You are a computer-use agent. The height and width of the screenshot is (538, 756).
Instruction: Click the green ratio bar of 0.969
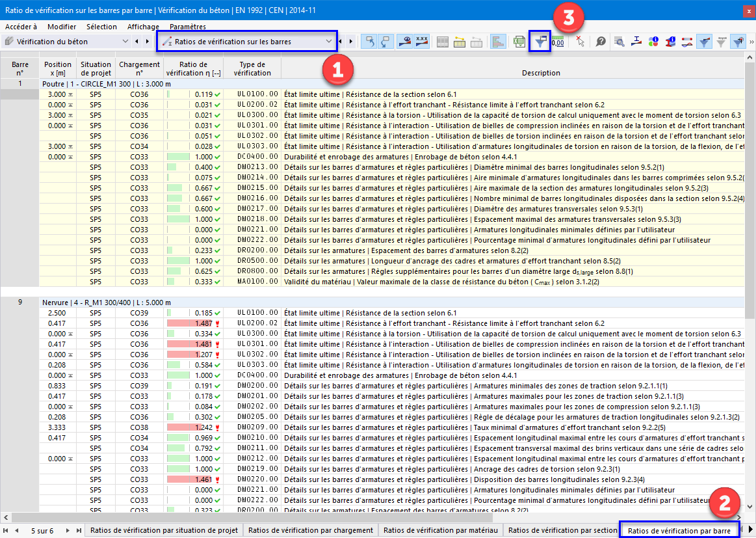[x=178, y=438]
